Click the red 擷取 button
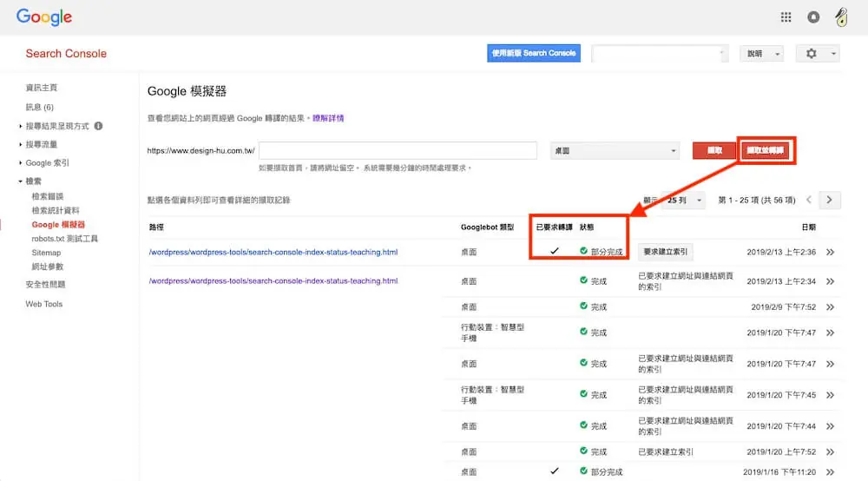The width and height of the screenshot is (868, 481). click(714, 150)
